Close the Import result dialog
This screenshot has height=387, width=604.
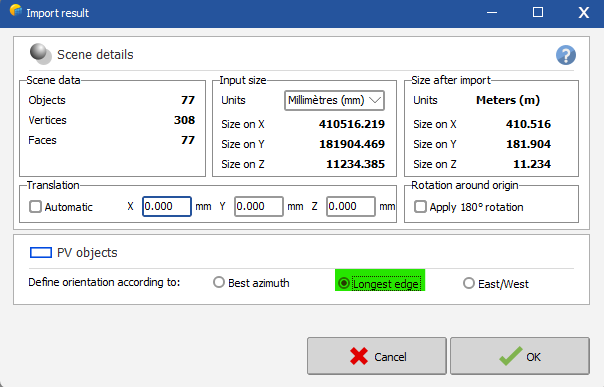[x=584, y=13]
